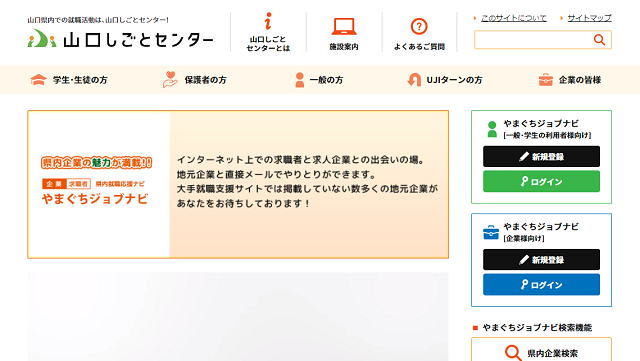The image size is (640, 361).
Task: Click the search magnifier icon
Action: click(x=599, y=40)
